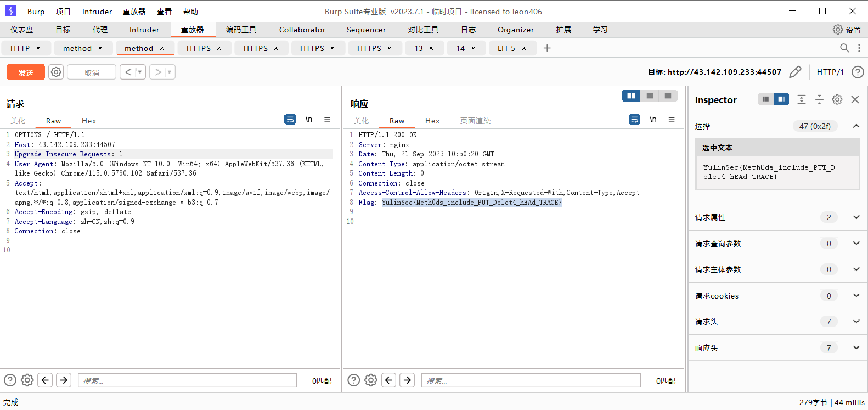868x410 pixels.
Task: Open response search help icon
Action: (x=354, y=380)
